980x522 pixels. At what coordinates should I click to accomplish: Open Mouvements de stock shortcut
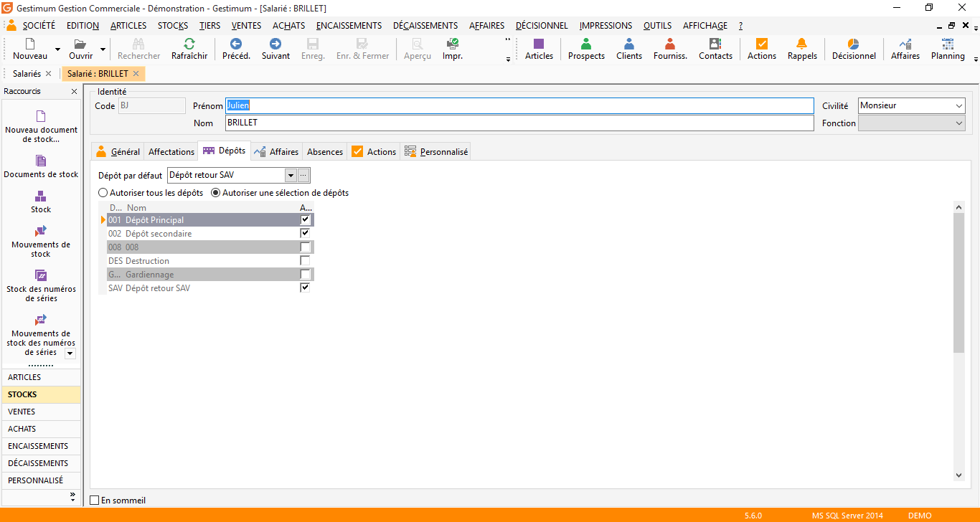click(41, 242)
